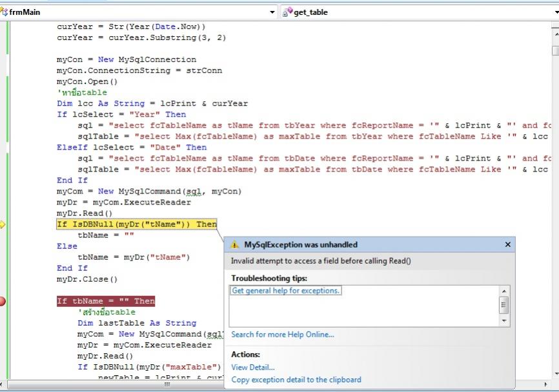This screenshot has width=559, height=392.
Task: Click the line 'myDr = myCom.ExecuteReader' above yellow line
Action: 124,202
